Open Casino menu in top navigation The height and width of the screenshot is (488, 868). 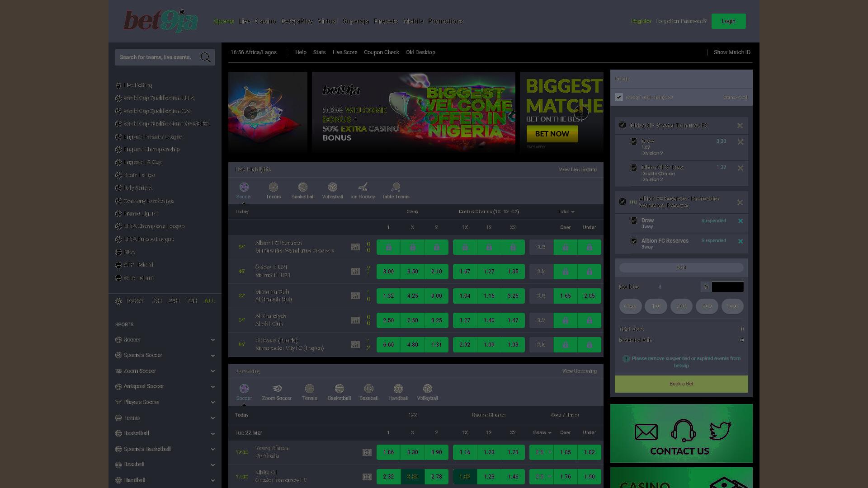(x=266, y=21)
